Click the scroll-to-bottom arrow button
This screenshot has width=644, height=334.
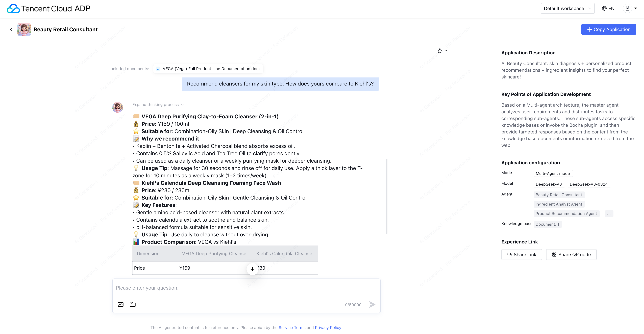pyautogui.click(x=252, y=269)
